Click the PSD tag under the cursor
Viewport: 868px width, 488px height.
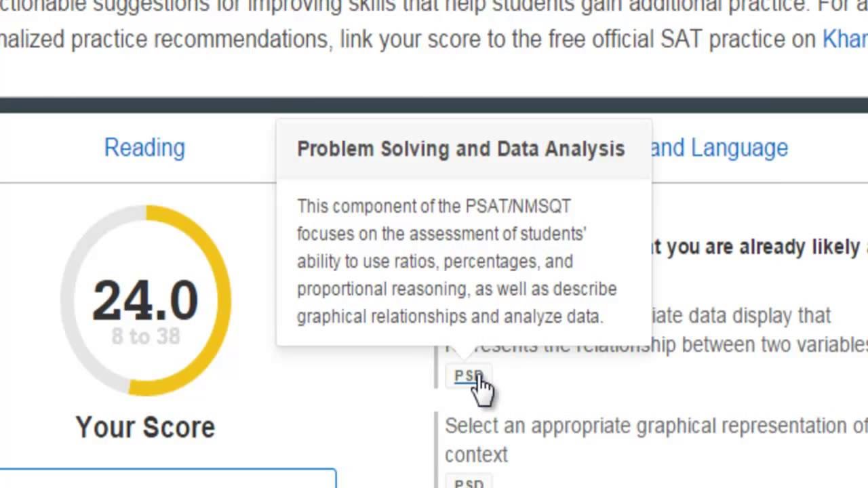[x=468, y=376]
